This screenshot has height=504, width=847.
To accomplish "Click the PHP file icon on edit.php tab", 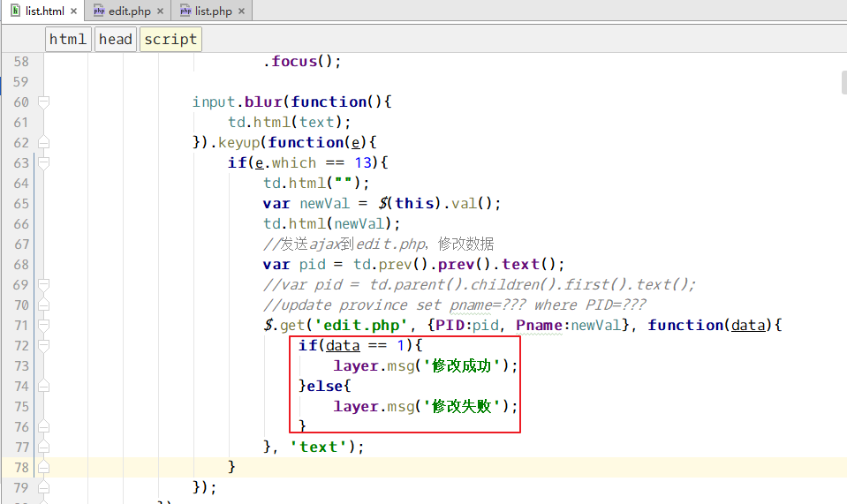I will [100, 11].
